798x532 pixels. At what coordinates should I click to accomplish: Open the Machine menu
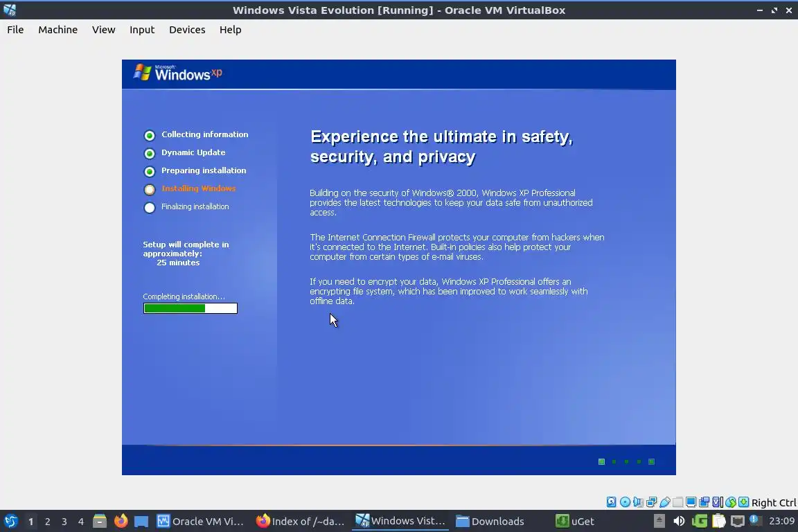point(57,30)
